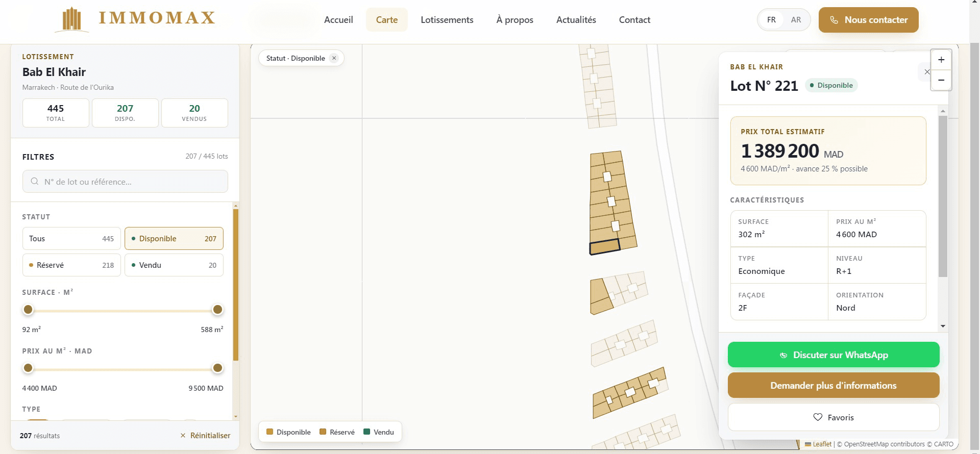Click the IMMOMAX building logo icon
980x454 pixels.
72,19
